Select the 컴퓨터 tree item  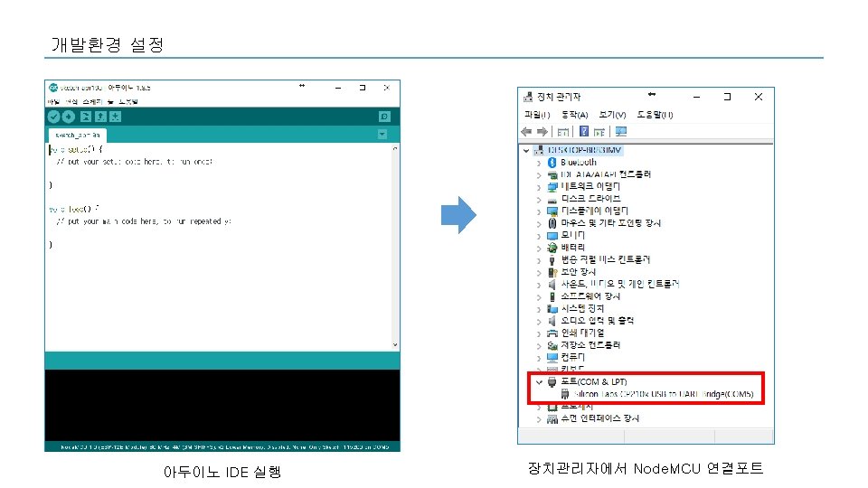pos(573,357)
